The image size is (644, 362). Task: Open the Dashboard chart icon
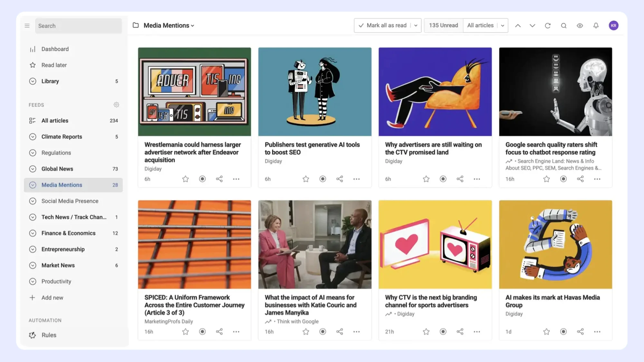[x=33, y=49]
